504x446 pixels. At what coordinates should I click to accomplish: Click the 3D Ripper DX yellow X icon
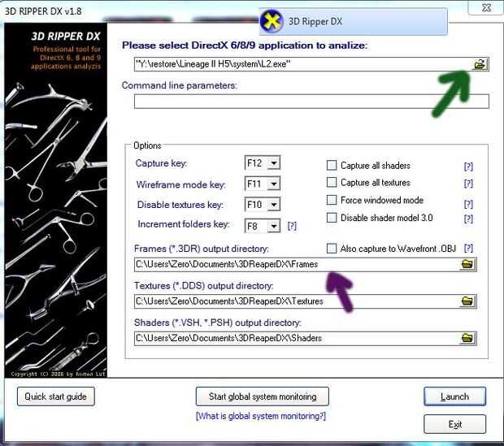point(272,21)
